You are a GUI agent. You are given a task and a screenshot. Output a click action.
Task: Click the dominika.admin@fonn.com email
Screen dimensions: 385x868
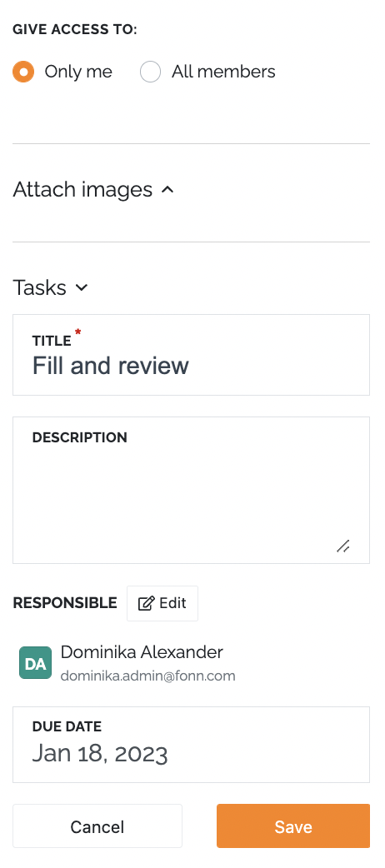tap(147, 676)
